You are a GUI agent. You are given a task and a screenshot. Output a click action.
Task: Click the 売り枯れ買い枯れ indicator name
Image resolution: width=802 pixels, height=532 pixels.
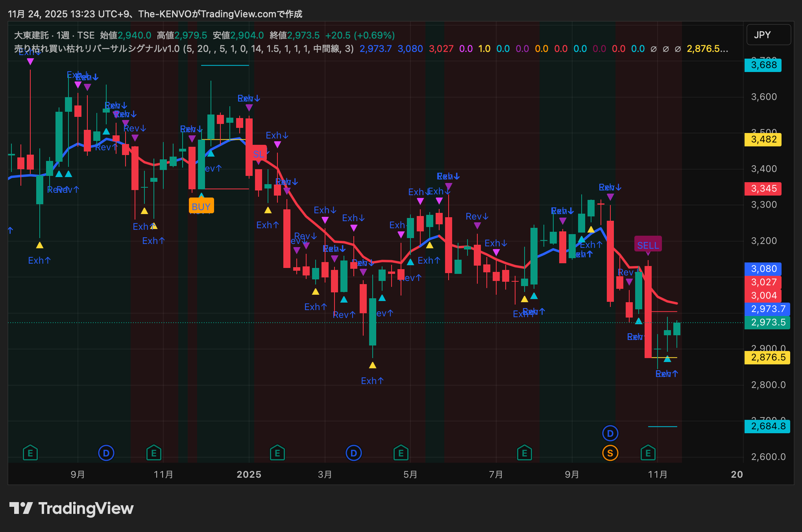click(x=96, y=49)
